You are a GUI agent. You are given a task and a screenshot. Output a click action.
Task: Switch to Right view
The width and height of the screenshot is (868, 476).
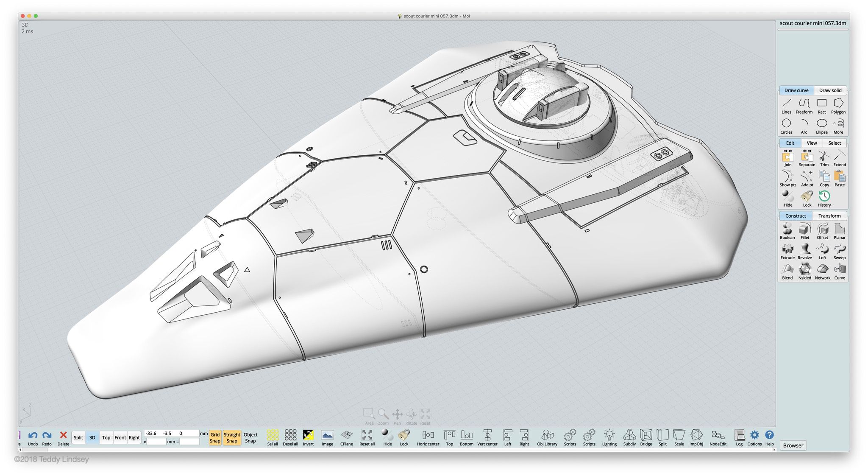(134, 438)
